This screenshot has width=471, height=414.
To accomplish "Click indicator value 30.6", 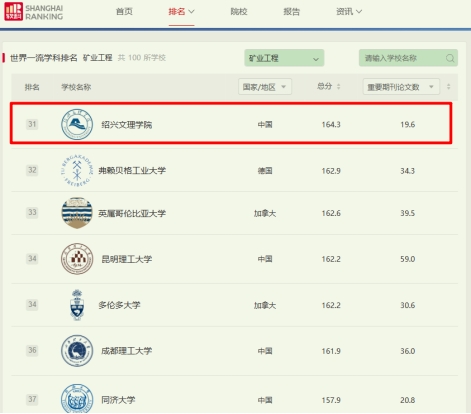I will [x=408, y=305].
